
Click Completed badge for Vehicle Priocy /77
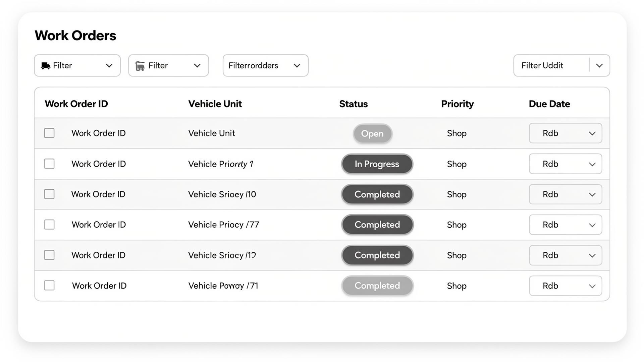377,225
